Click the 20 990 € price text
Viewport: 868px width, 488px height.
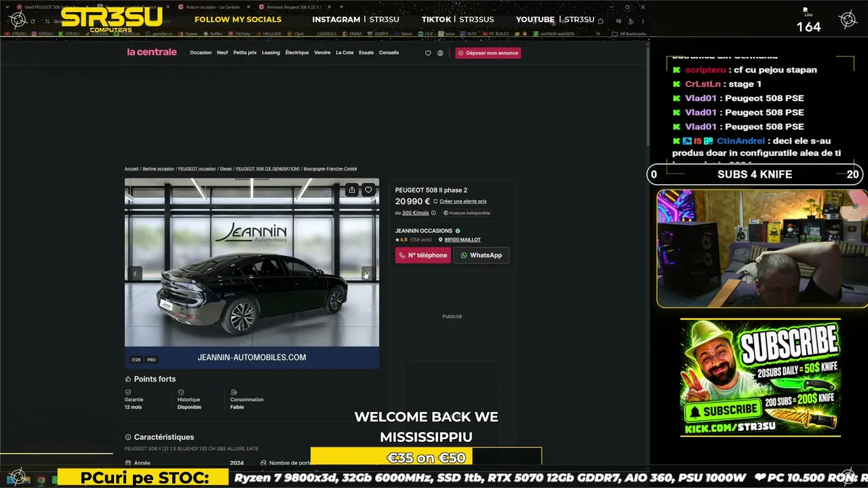click(x=413, y=201)
